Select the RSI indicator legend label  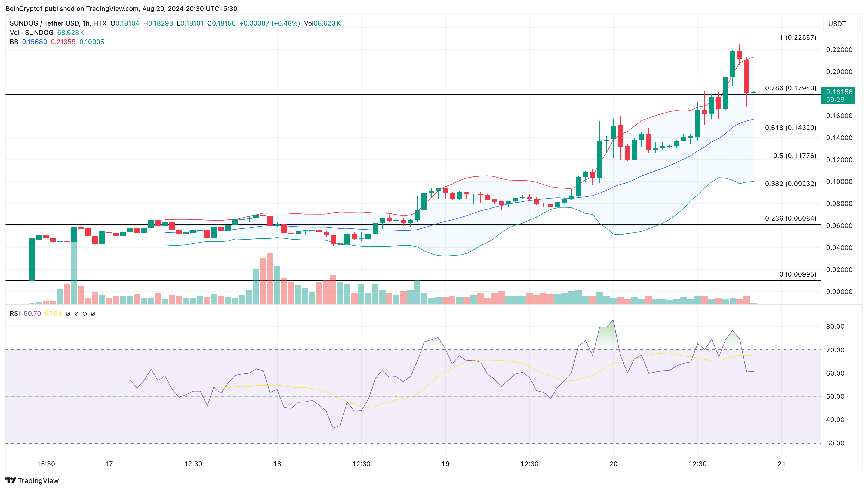[x=14, y=314]
